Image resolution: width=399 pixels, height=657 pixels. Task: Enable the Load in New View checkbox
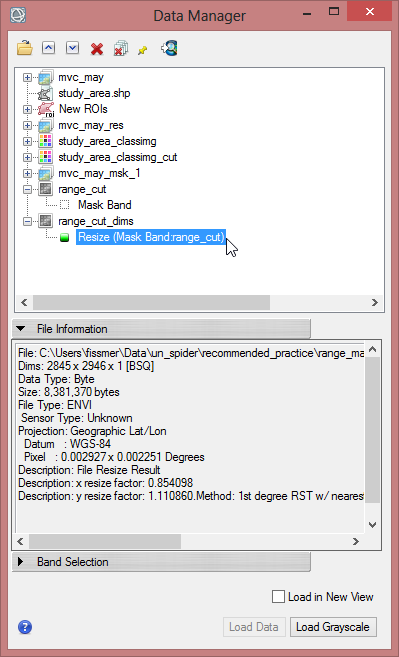[x=278, y=597]
